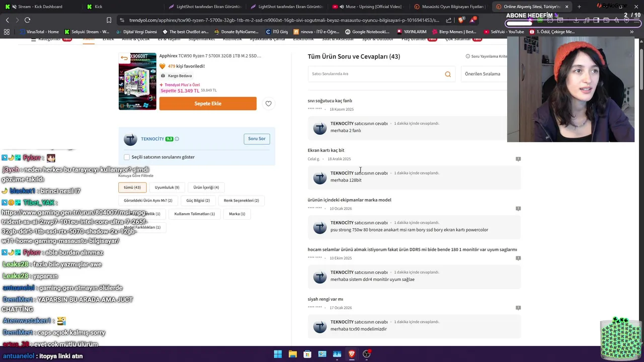The image size is (644, 362).
Task: Open Microsoft Store from the taskbar
Action: tap(307, 354)
